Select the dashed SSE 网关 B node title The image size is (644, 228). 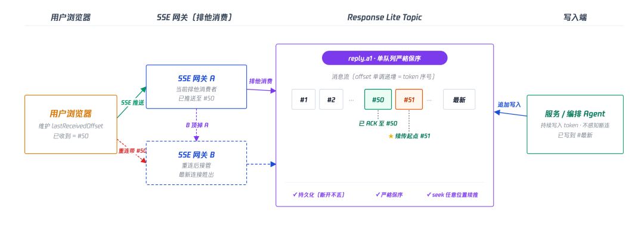(x=196, y=155)
